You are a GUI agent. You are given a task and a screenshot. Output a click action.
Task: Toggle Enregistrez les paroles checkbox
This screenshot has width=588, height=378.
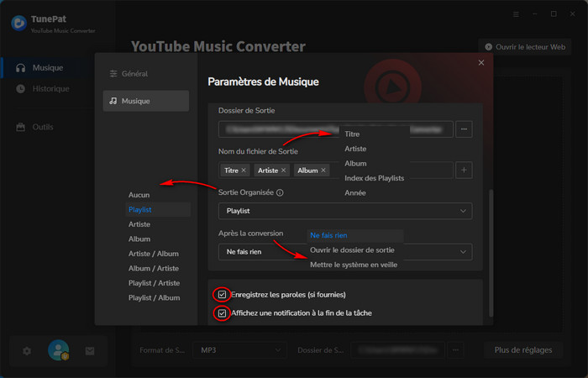[x=222, y=294]
